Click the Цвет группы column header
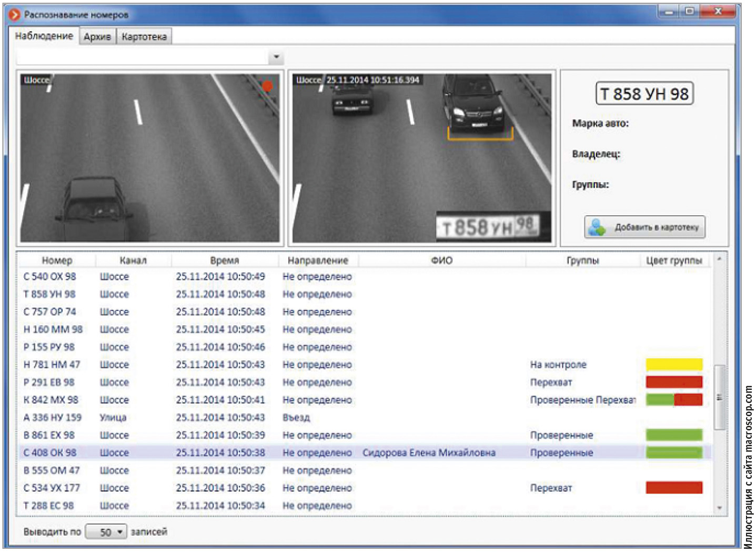Viewport: 756px width, 553px height. [674, 260]
